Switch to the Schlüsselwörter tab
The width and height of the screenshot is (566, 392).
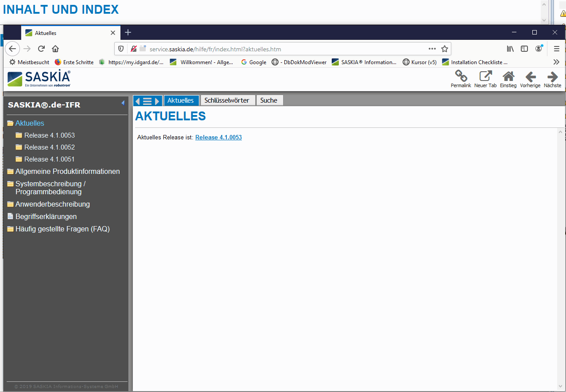(227, 100)
